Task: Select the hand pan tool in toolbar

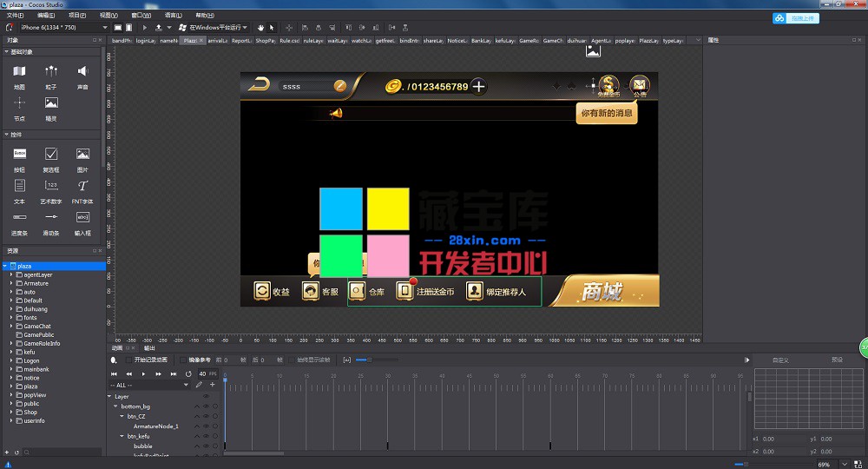Action: pos(260,28)
